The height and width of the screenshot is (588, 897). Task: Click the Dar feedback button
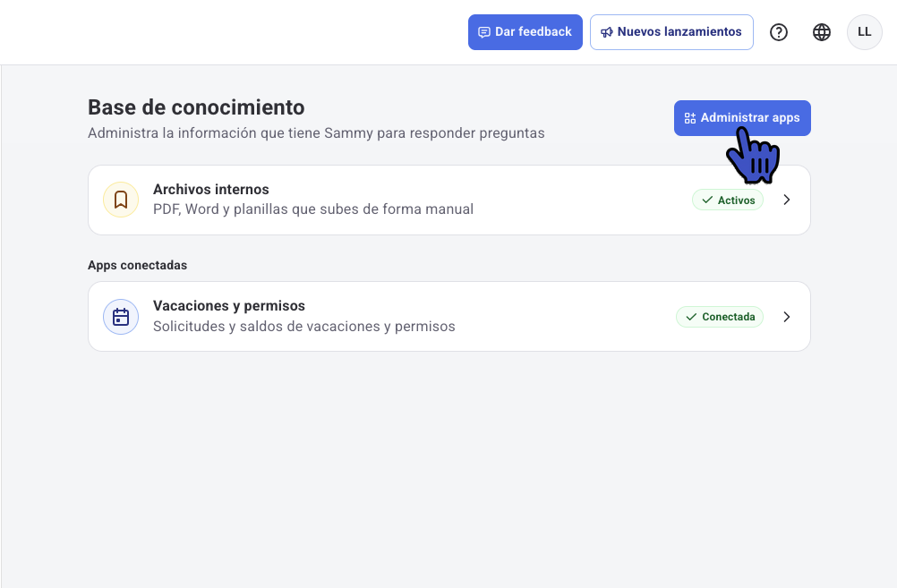[x=525, y=32]
